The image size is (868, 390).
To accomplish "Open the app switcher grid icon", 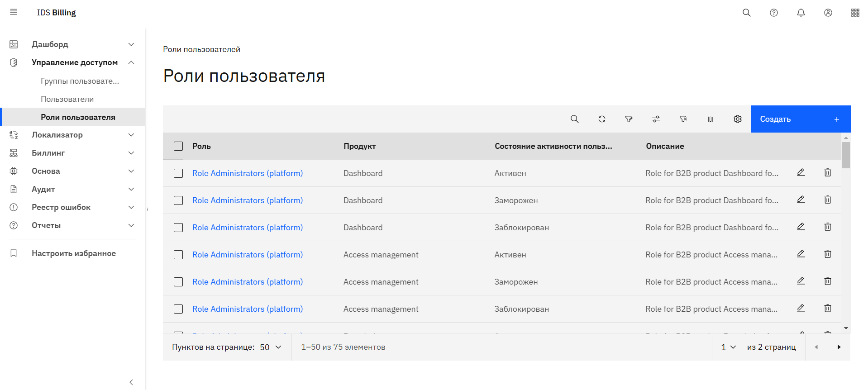I will pyautogui.click(x=855, y=13).
